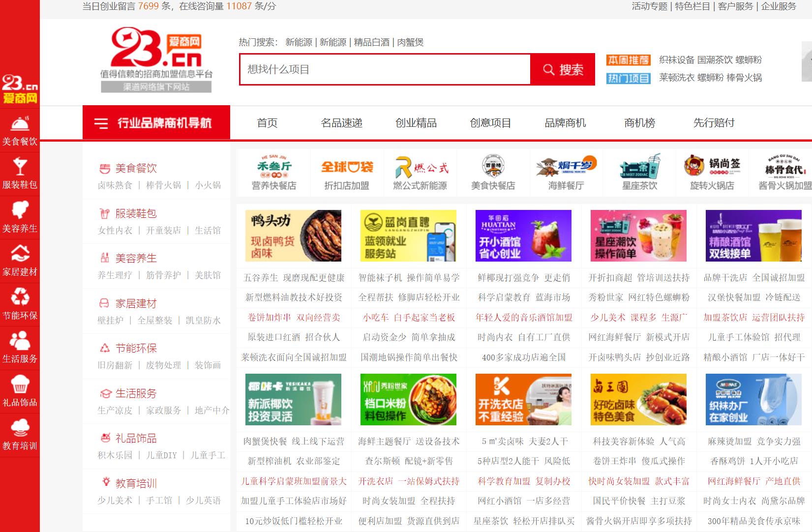This screenshot has width=812, height=532.
Task: Select 品牌商机 from the navigation bar
Action: (565, 123)
